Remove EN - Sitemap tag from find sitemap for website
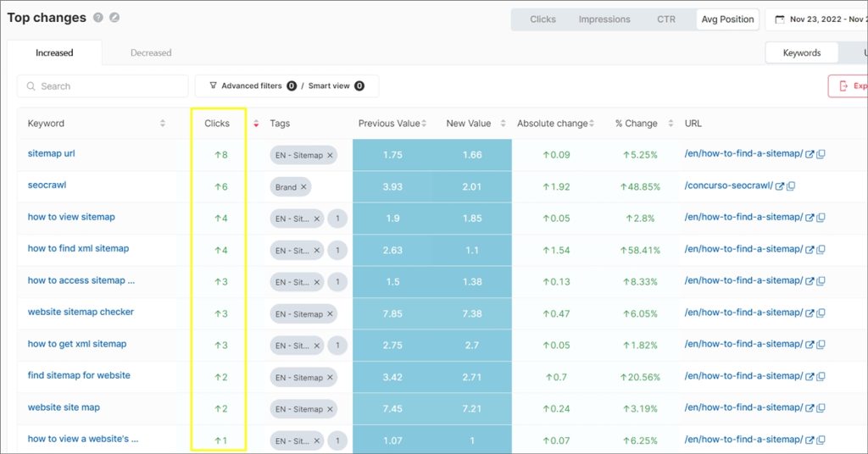 tap(330, 378)
